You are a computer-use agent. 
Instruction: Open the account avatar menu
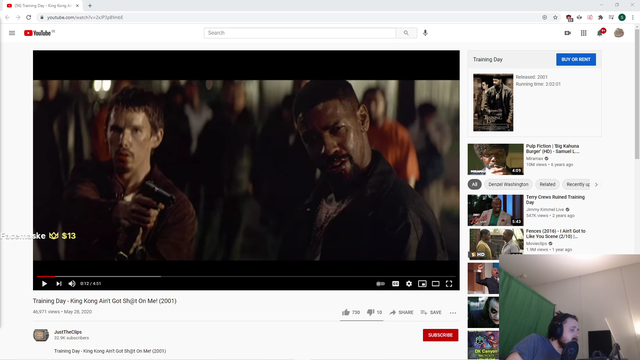pyautogui.click(x=619, y=33)
